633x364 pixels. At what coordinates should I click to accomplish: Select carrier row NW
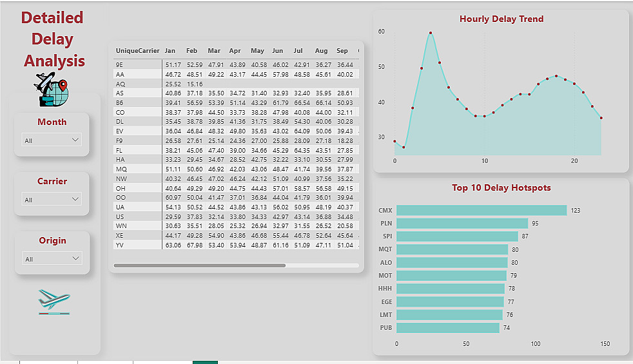pyautogui.click(x=236, y=178)
